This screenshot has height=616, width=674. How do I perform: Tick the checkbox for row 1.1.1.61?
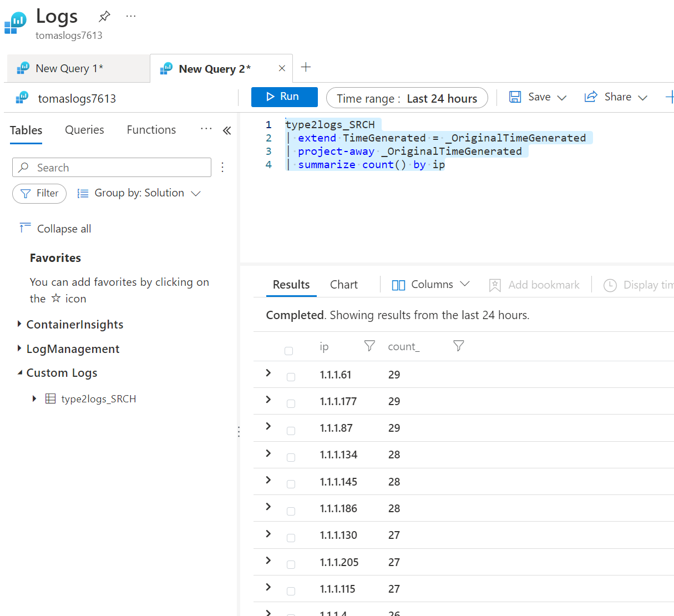click(291, 377)
